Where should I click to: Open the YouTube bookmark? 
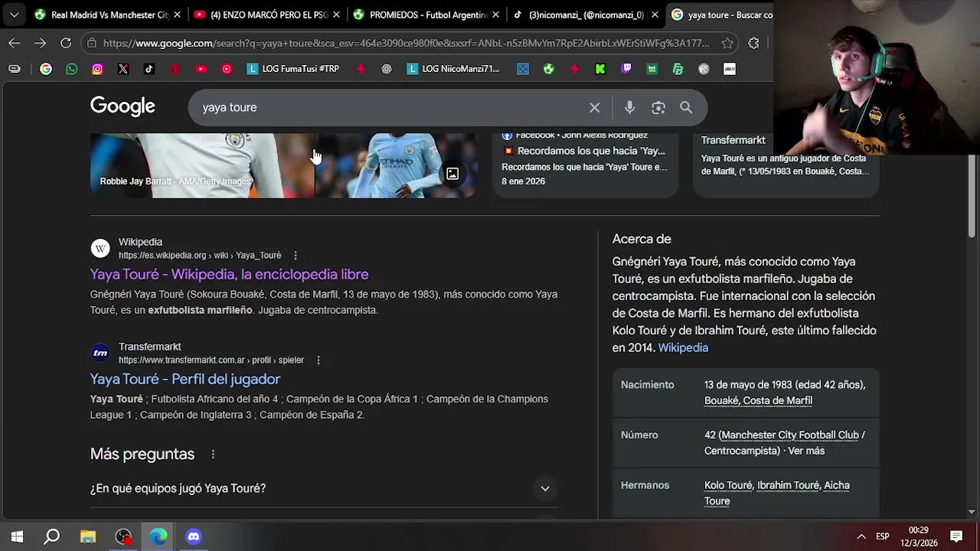pyautogui.click(x=201, y=69)
